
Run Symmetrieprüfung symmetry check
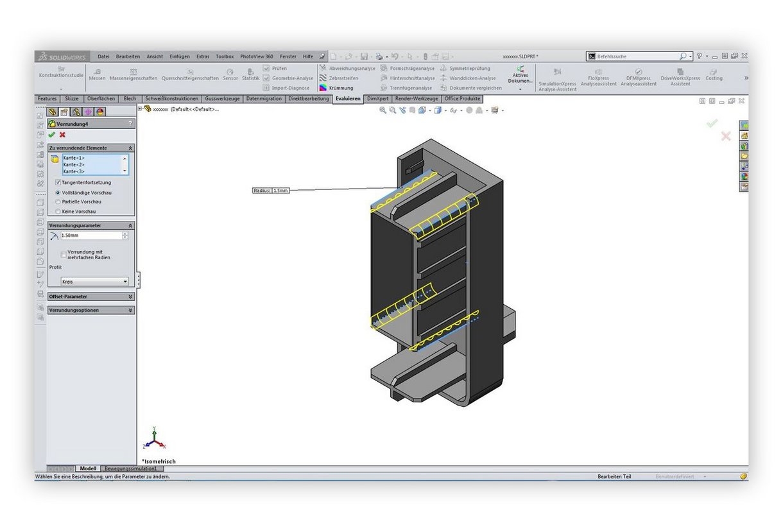465,68
